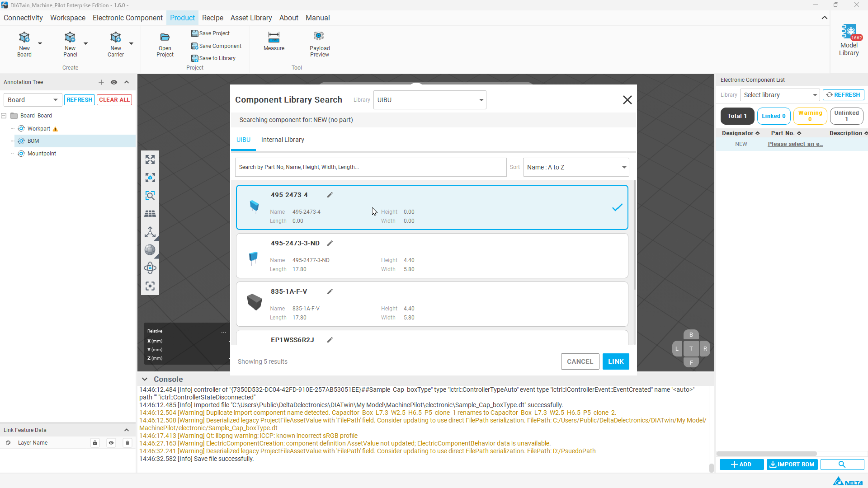The width and height of the screenshot is (868, 488).
Task: Open the UIBU Library dropdown
Action: pos(429,100)
